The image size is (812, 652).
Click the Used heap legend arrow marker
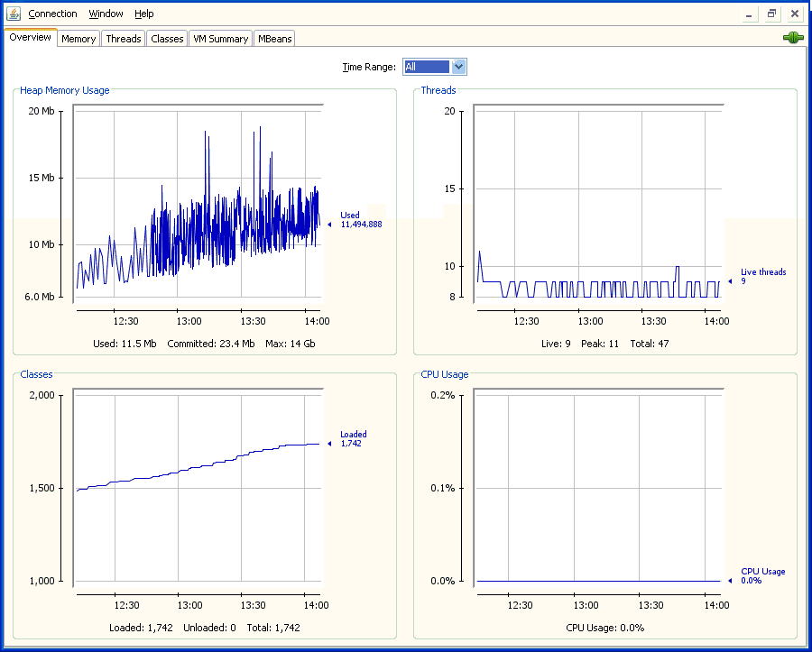329,225
